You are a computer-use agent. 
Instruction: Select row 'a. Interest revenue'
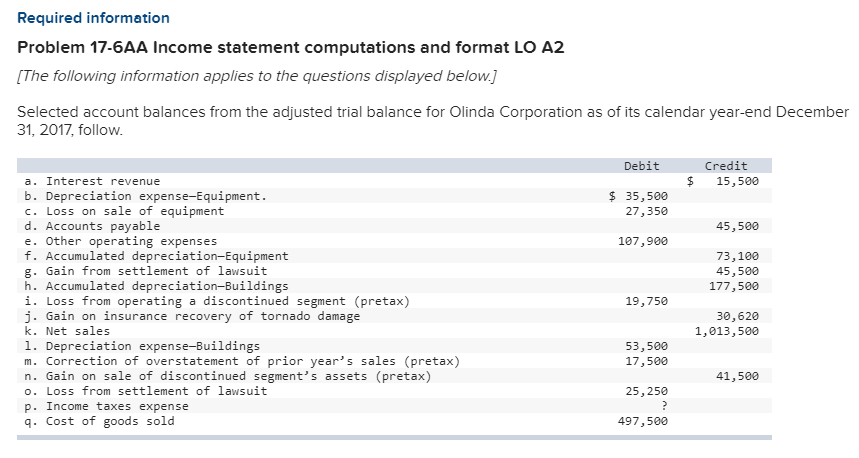(x=394, y=181)
